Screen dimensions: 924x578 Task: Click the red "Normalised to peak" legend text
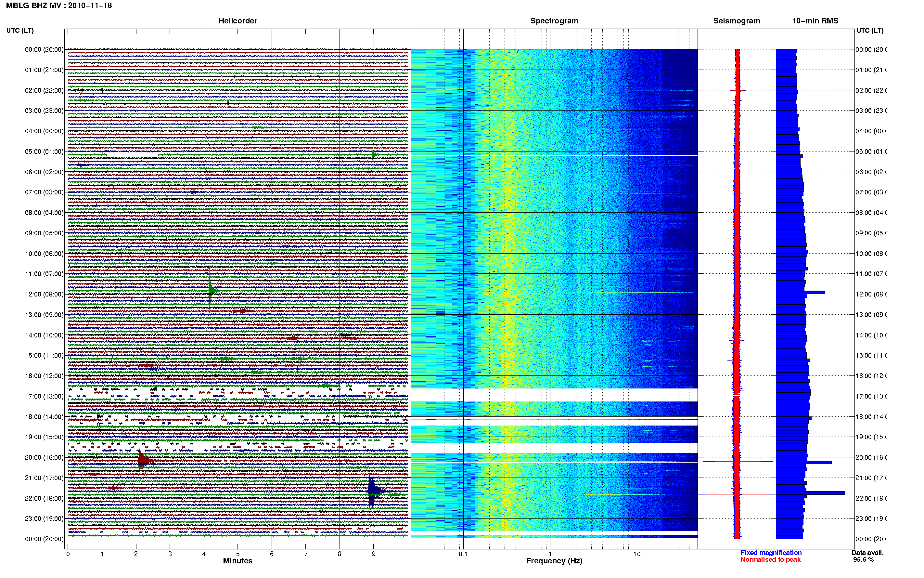click(770, 560)
